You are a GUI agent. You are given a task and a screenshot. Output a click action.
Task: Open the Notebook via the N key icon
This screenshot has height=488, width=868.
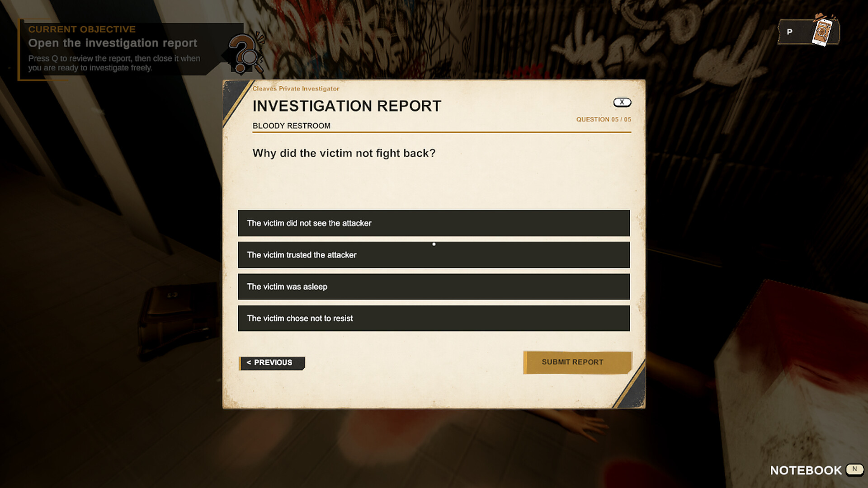point(854,469)
